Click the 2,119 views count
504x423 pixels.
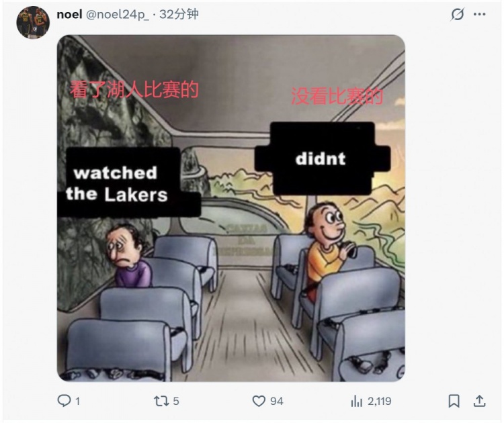(379, 401)
